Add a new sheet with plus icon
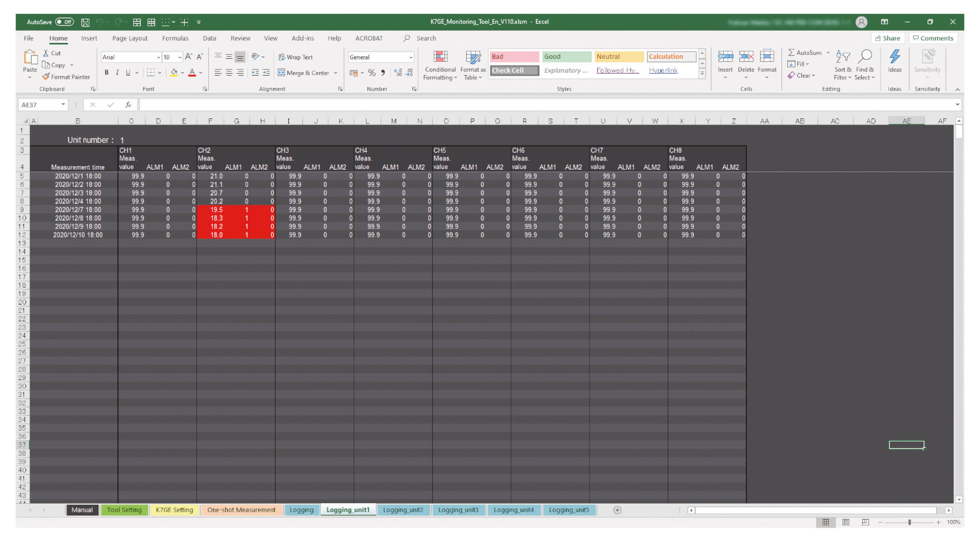Image resolution: width=980 pixels, height=540 pixels. tap(617, 510)
